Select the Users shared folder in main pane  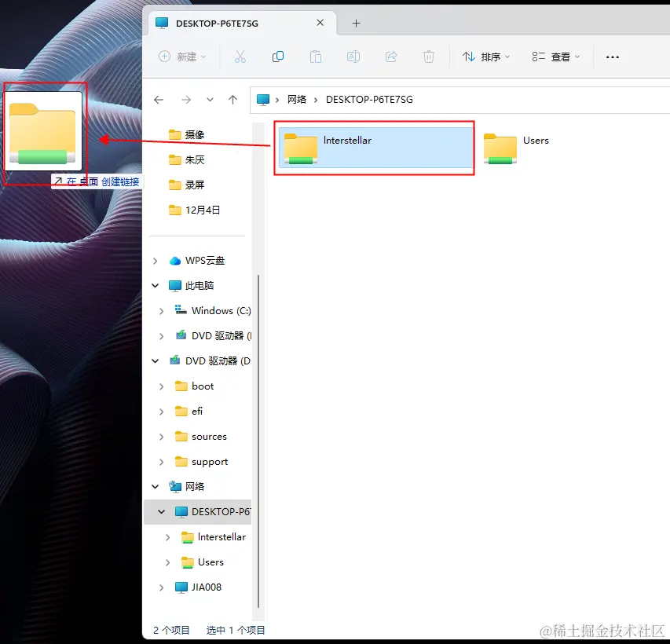[516, 148]
